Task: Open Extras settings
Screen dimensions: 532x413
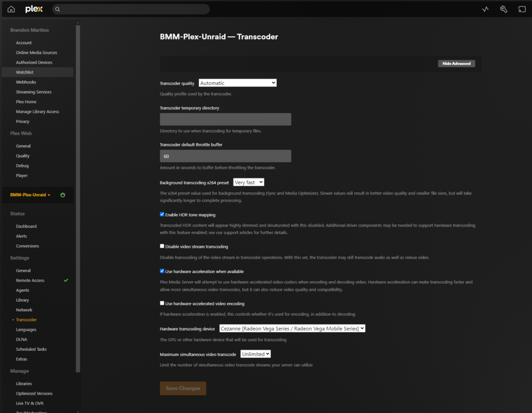Action: pos(21,359)
